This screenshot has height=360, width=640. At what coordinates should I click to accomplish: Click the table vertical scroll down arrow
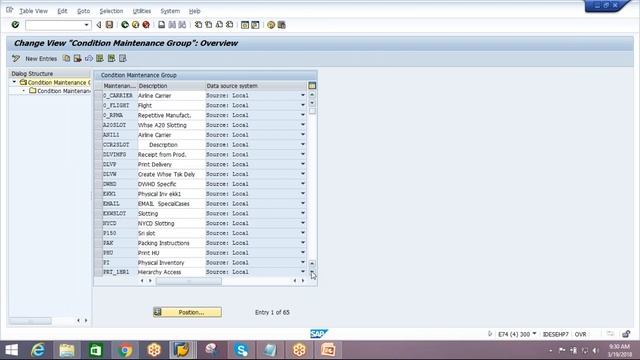click(x=312, y=272)
